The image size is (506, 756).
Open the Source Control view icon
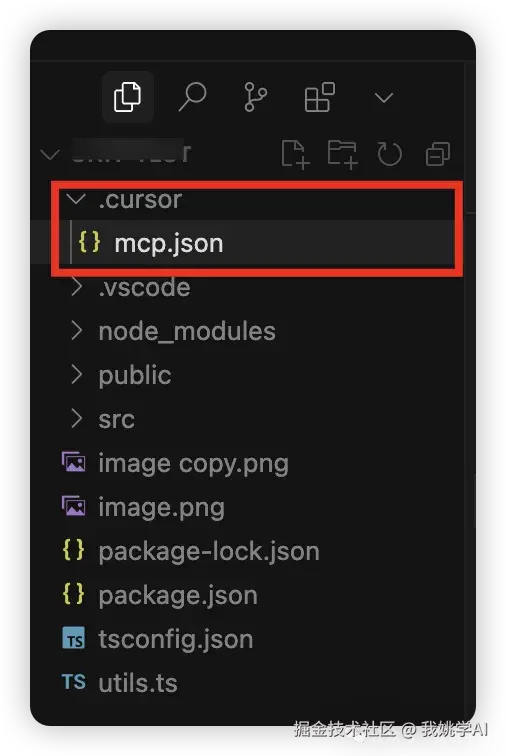256,97
